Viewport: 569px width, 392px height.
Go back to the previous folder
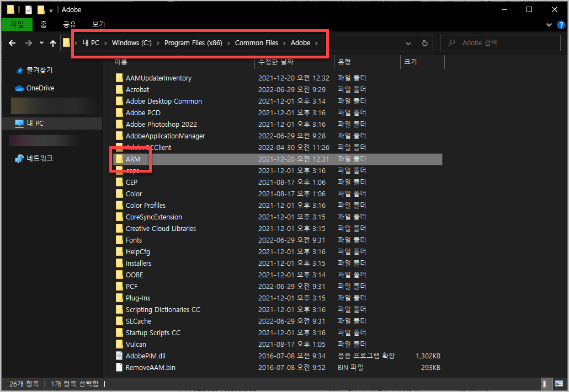(12, 43)
